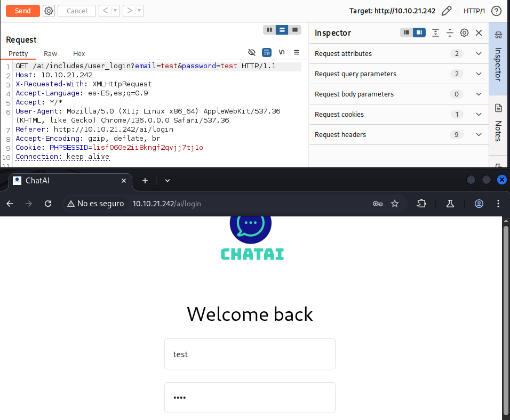The image size is (510, 420).
Task: Close the Inspector panel
Action: [479, 33]
